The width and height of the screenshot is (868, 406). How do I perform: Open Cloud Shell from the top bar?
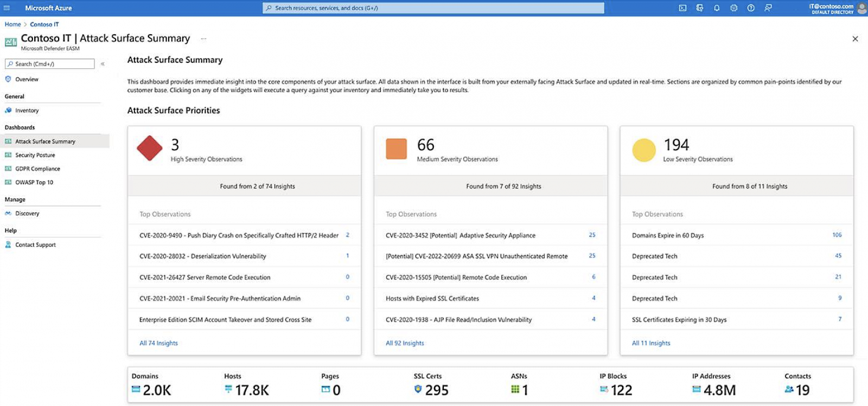tap(682, 8)
